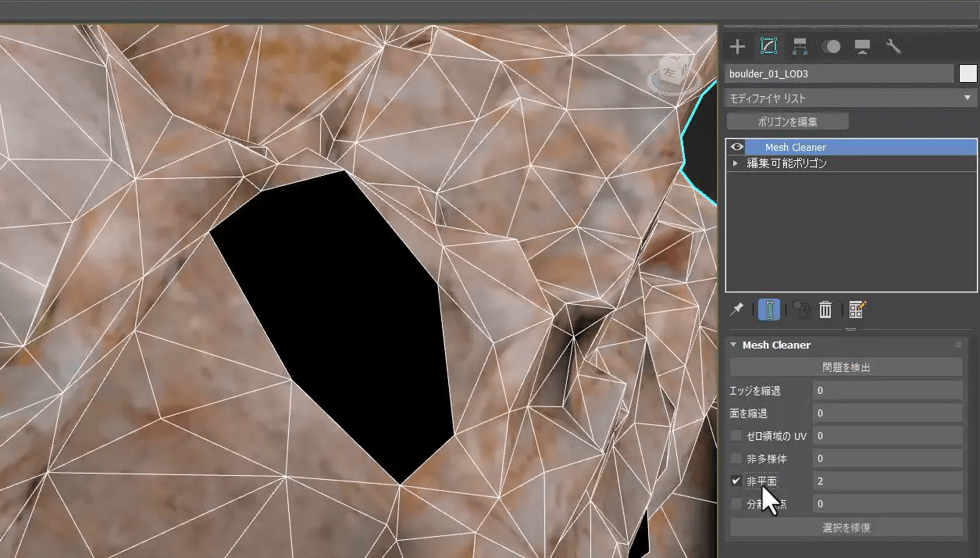Open the Create command panel tab
Image resolution: width=980 pixels, height=558 pixels.
coord(737,47)
